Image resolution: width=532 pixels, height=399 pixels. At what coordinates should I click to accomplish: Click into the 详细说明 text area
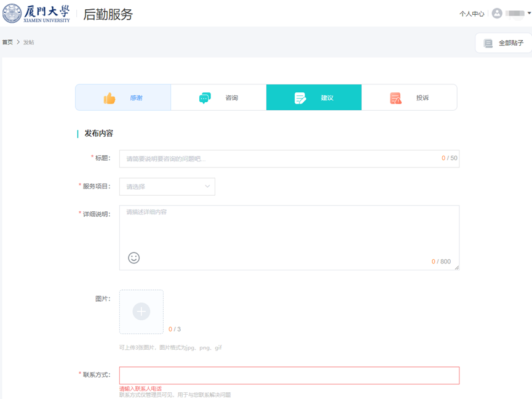pos(289,231)
